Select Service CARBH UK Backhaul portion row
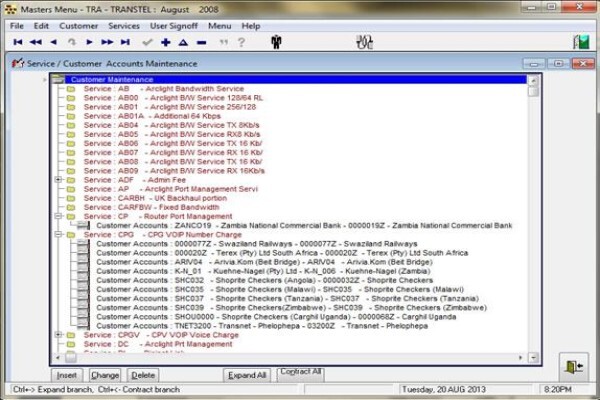Image resolution: width=600 pixels, height=400 pixels. pyautogui.click(x=155, y=198)
